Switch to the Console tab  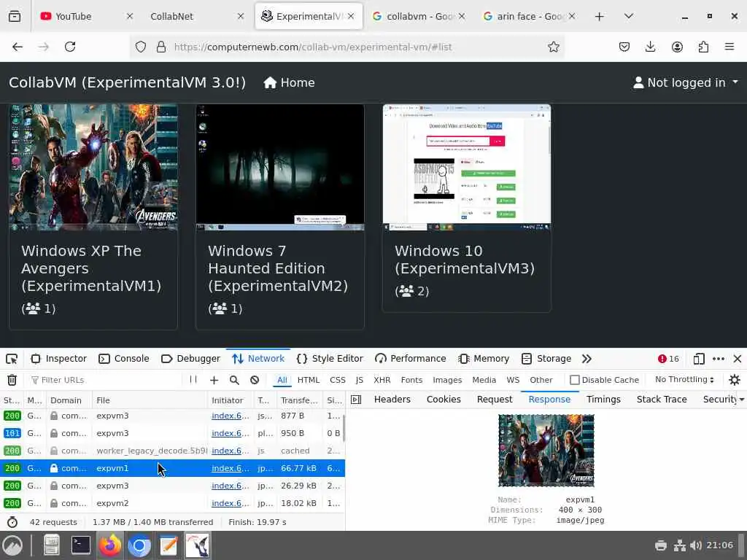point(124,359)
